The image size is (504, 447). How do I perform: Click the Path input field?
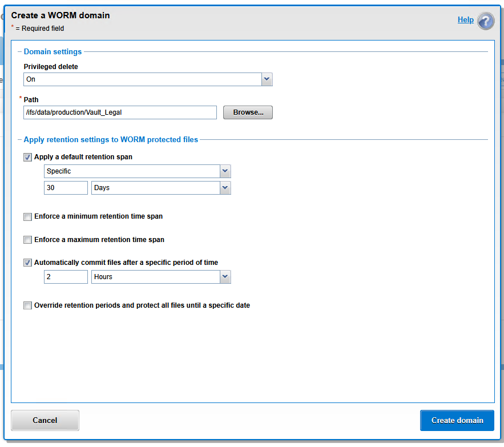tap(120, 112)
